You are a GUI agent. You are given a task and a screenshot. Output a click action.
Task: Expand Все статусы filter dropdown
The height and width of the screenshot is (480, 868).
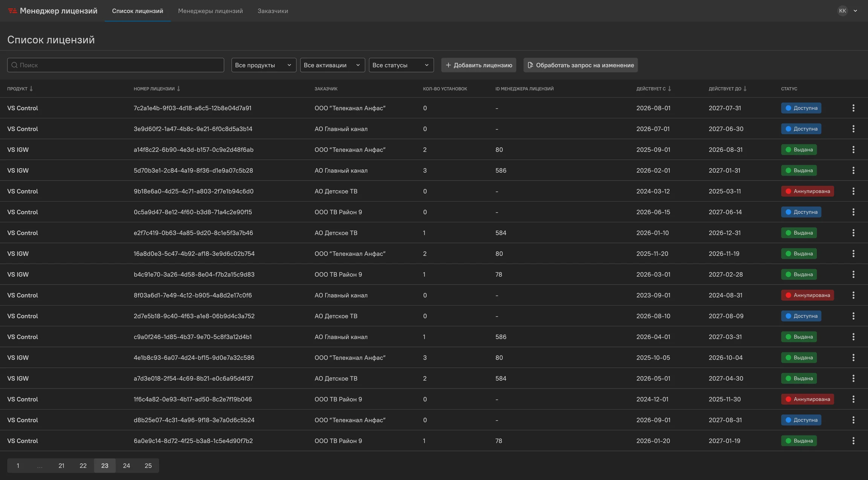pyautogui.click(x=401, y=65)
